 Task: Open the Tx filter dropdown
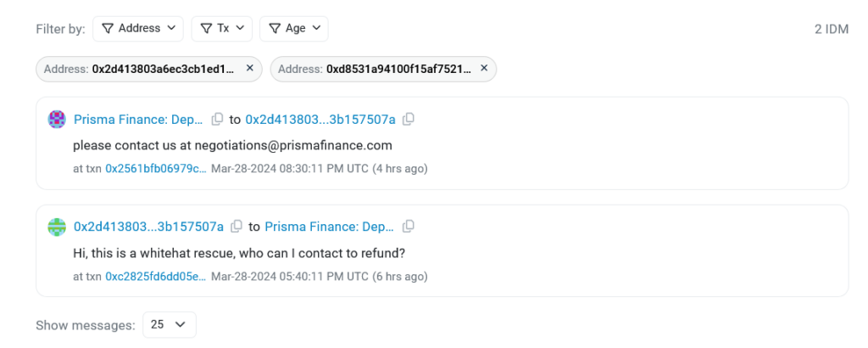click(x=221, y=28)
